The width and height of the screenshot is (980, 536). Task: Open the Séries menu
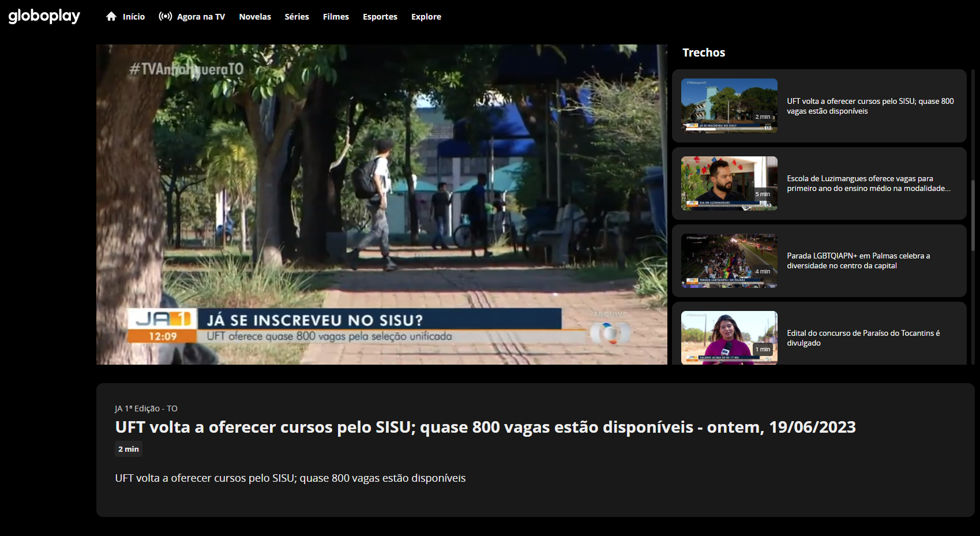point(296,17)
